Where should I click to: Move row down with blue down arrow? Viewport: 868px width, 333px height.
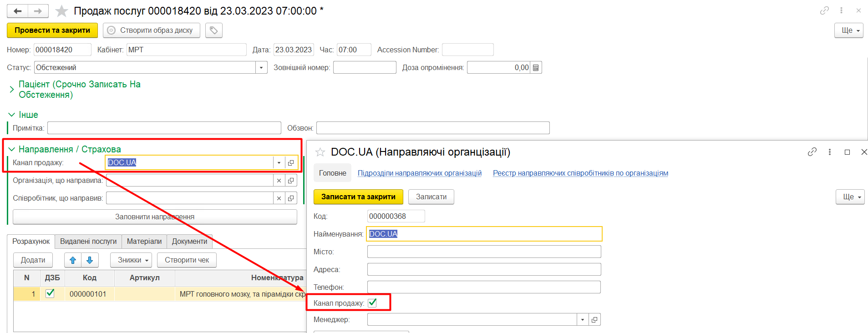[x=90, y=260]
